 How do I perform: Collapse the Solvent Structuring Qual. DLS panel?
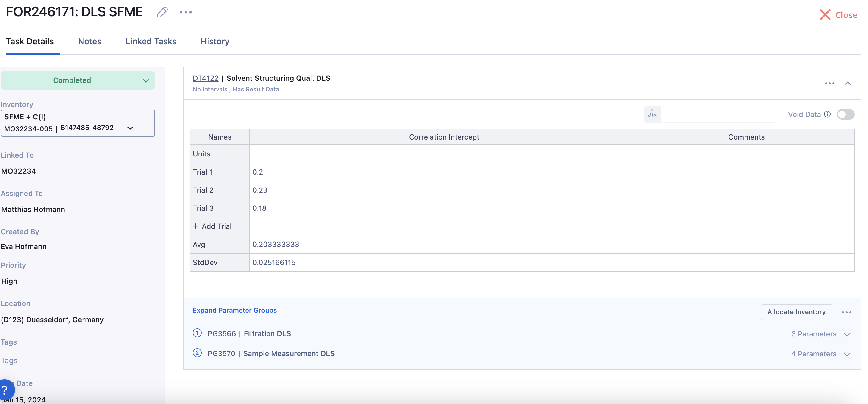(848, 83)
